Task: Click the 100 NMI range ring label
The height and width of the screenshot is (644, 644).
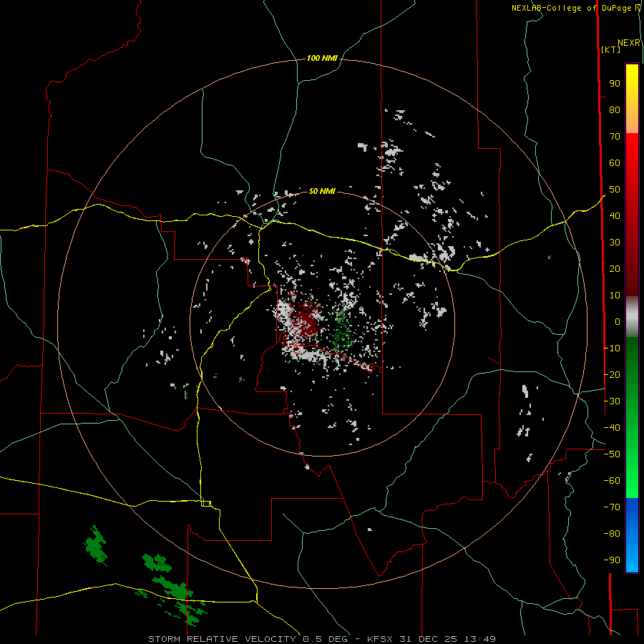Action: (x=322, y=59)
